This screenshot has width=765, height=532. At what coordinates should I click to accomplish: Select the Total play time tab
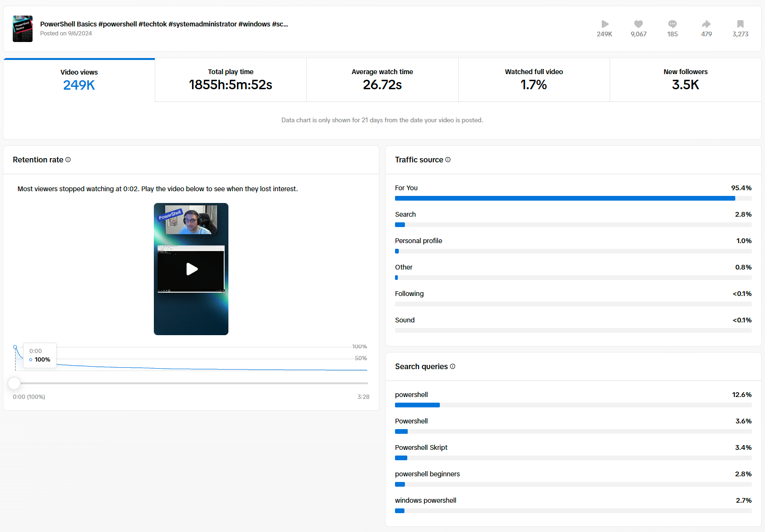pyautogui.click(x=231, y=80)
